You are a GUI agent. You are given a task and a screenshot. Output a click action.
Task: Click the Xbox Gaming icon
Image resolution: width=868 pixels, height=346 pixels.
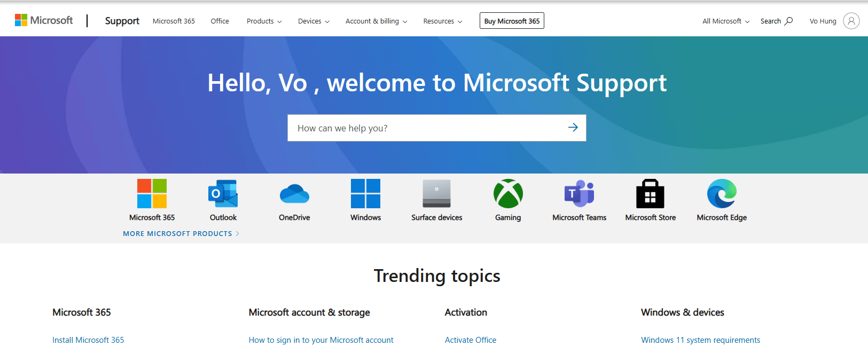(x=508, y=193)
